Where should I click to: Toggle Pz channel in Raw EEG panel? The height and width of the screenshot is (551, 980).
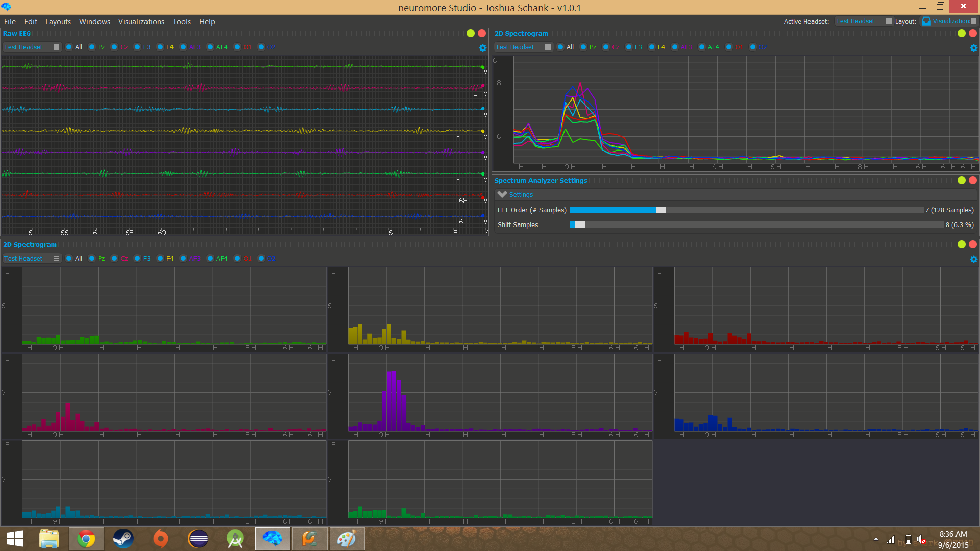pos(92,47)
